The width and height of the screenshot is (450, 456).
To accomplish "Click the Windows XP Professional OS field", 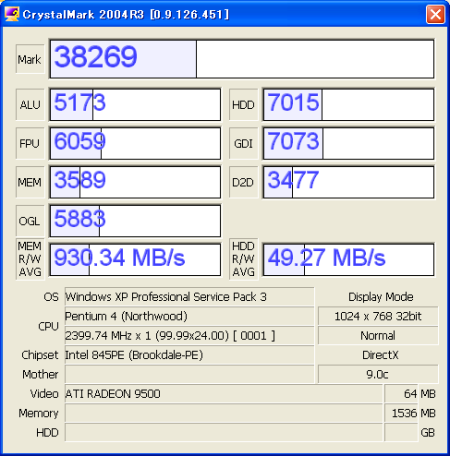I will tap(189, 297).
